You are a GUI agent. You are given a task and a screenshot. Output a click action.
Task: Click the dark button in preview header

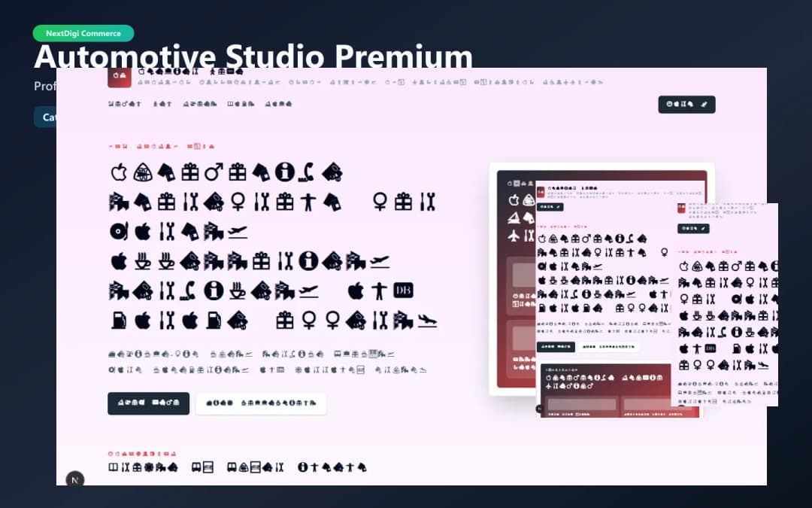click(x=686, y=104)
